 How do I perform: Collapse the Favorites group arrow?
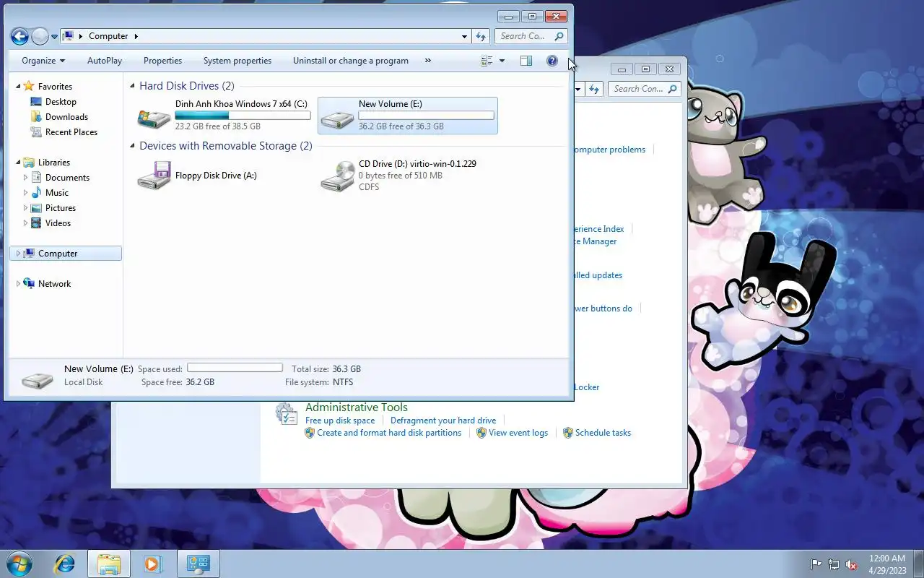click(x=19, y=86)
